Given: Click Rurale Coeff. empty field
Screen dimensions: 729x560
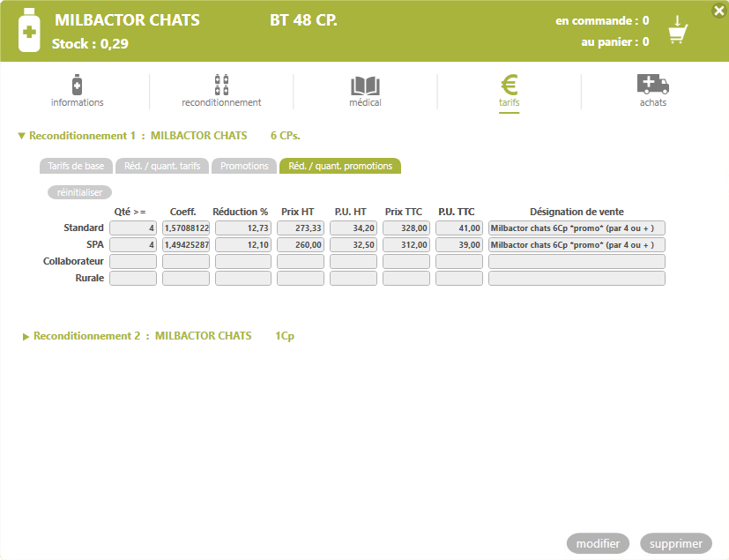Looking at the screenshot, I should (186, 278).
